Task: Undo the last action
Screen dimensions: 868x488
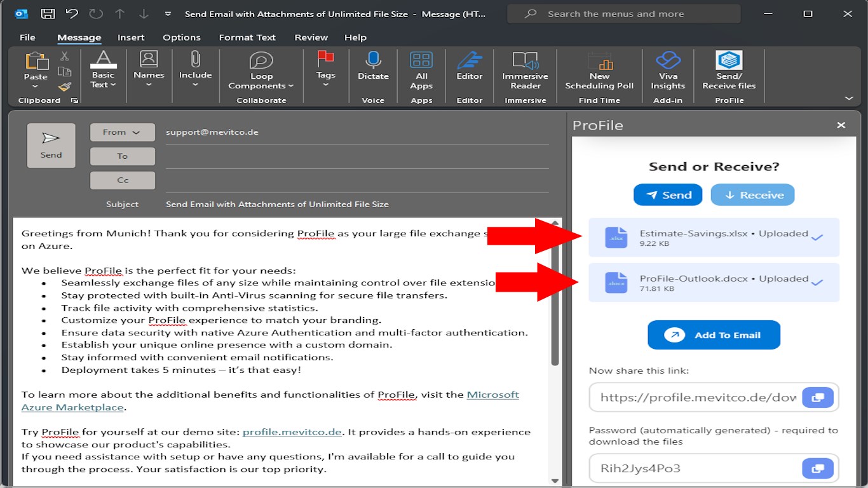Action: 72,13
